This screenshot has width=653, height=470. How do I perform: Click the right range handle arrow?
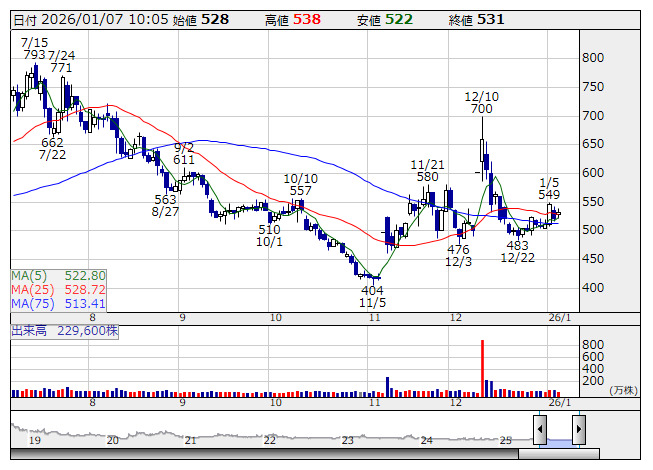(578, 430)
